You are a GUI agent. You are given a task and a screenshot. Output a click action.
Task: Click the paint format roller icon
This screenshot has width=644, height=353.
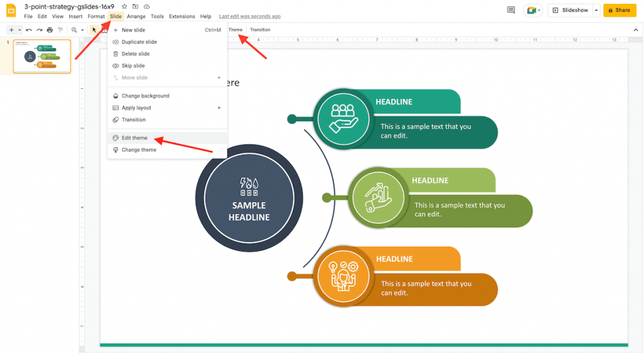[60, 30]
